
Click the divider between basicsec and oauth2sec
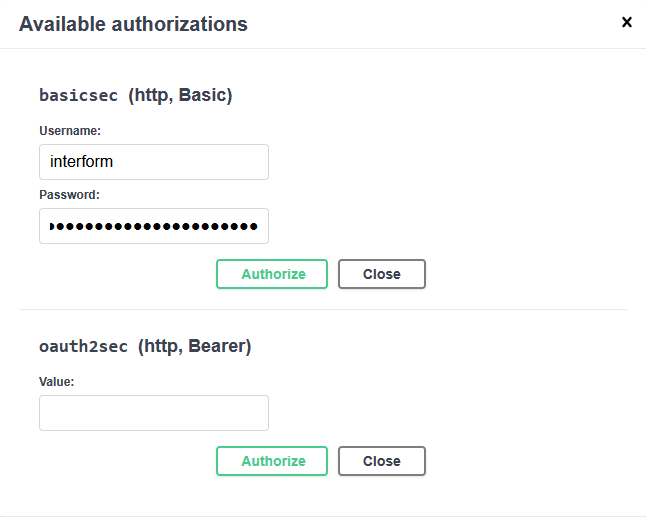pyautogui.click(x=323, y=309)
